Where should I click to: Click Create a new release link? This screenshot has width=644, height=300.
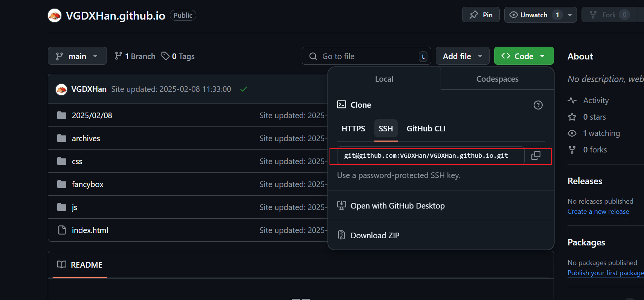598,212
